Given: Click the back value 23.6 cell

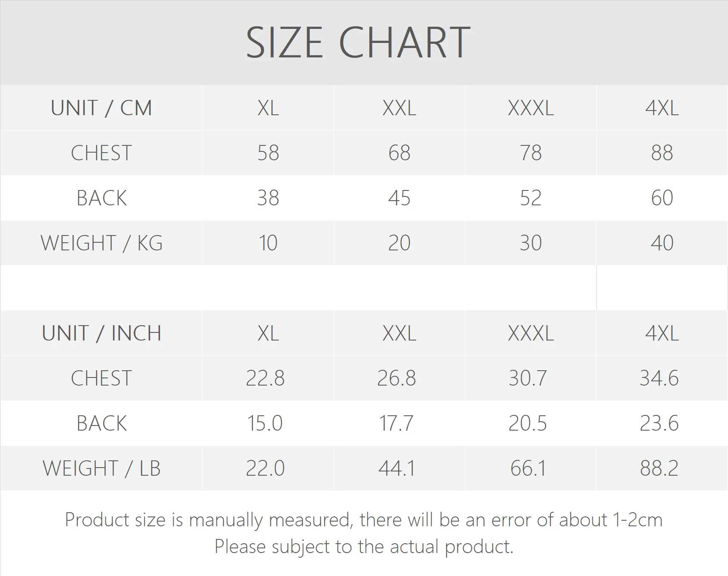Looking at the screenshot, I should tap(659, 423).
